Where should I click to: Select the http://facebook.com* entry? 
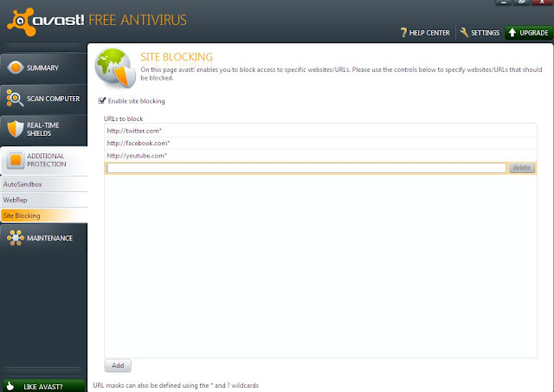[320, 143]
